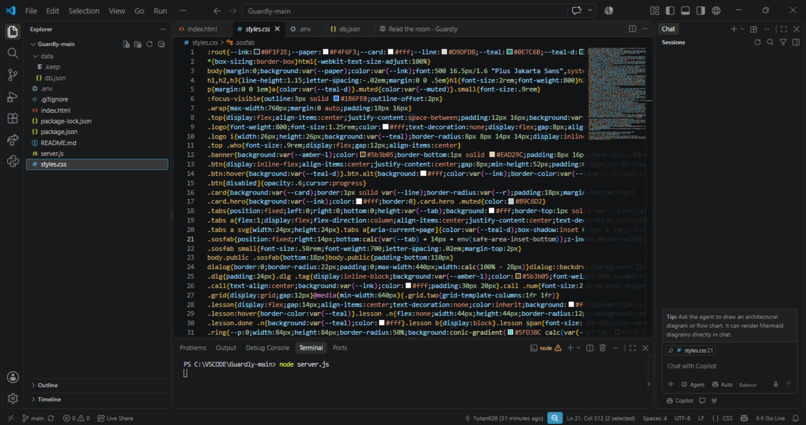The width and height of the screenshot is (806, 425).
Task: Open the Python activity bar icon
Action: 12,161
